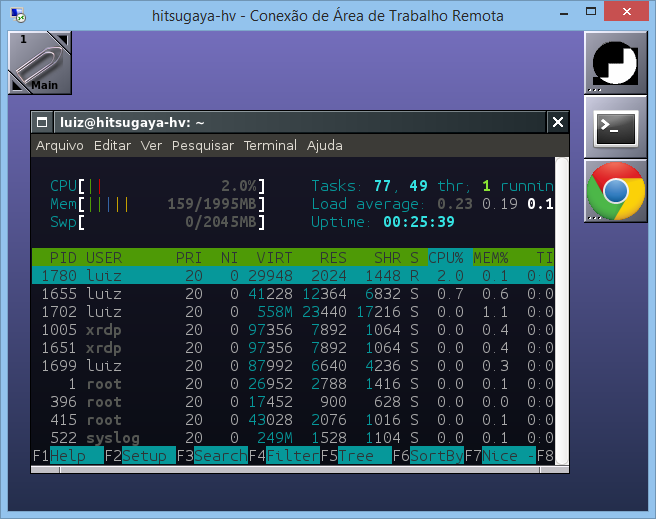The width and height of the screenshot is (656, 519).
Task: Maximize the Remote Desktop window
Action: click(591, 12)
